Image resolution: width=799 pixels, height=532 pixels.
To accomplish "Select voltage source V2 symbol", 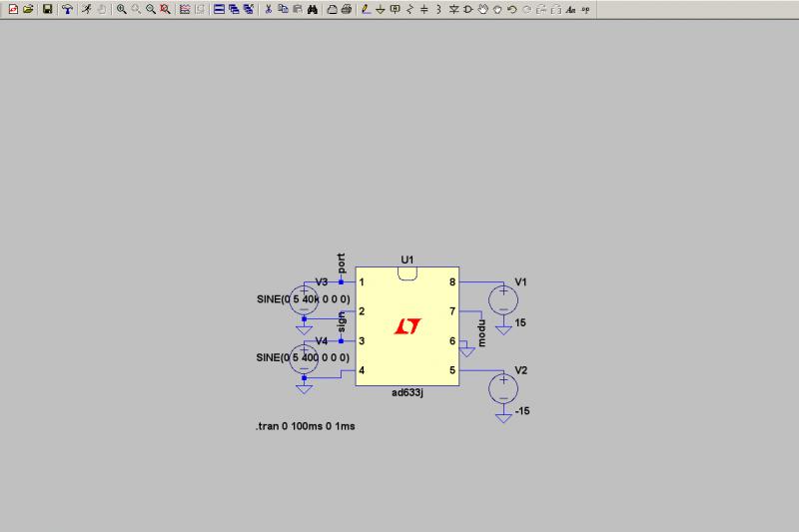I will tap(503, 388).
